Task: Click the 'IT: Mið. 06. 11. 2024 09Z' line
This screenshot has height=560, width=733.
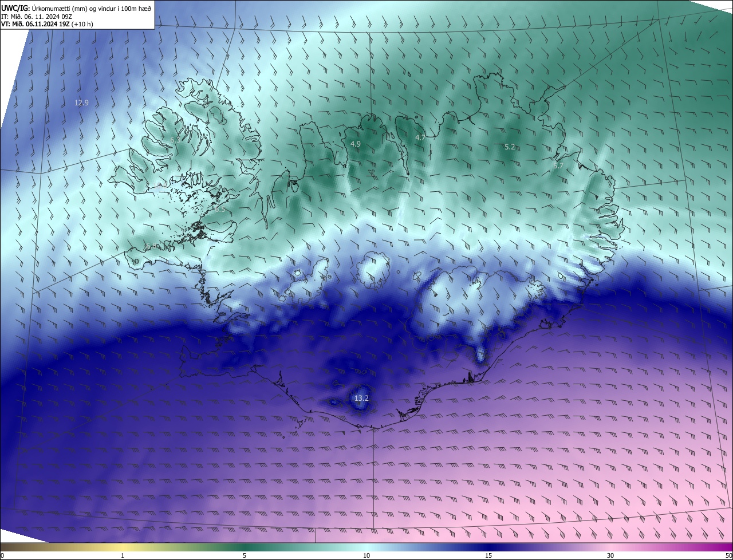Action: (37, 17)
